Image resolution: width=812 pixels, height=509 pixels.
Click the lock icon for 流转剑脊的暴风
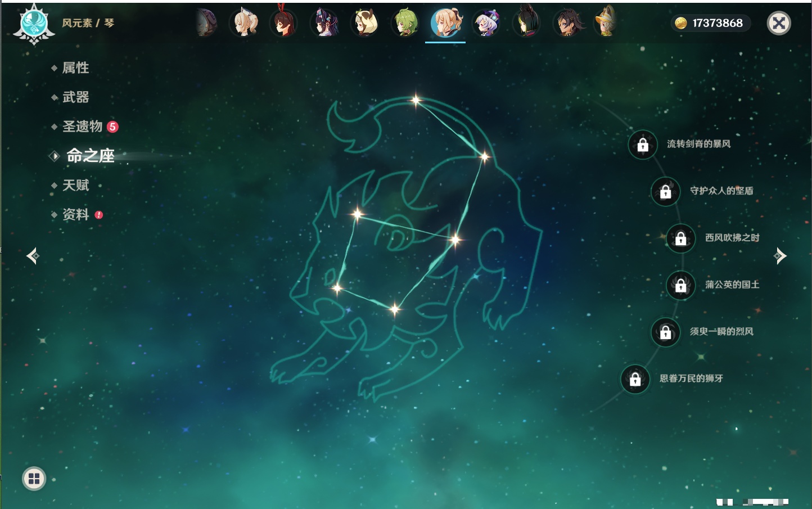643,145
